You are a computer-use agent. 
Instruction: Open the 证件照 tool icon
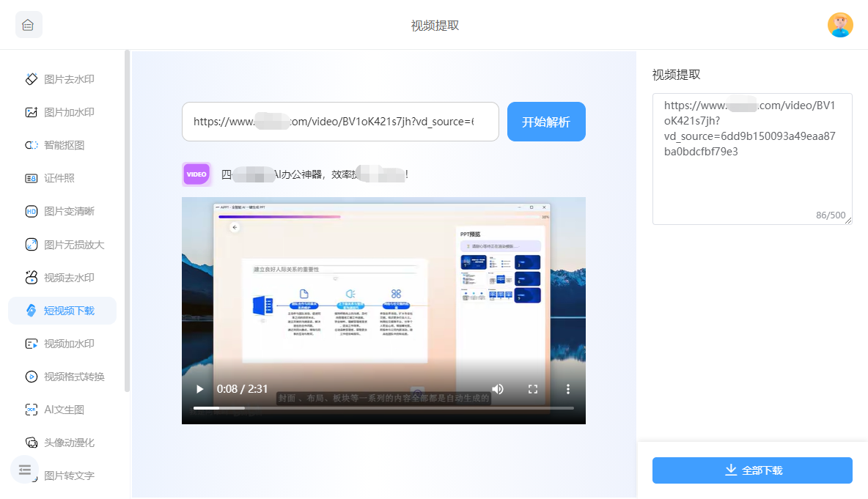click(x=32, y=178)
